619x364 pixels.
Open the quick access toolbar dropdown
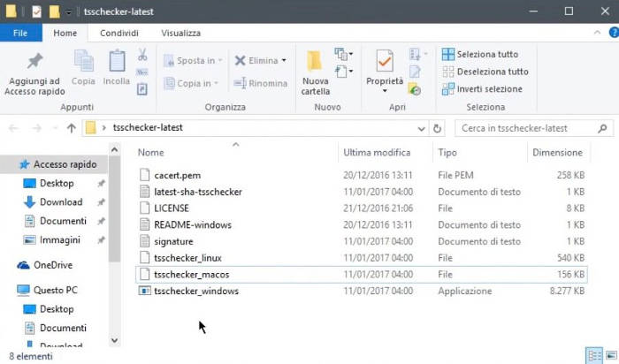coord(68,11)
